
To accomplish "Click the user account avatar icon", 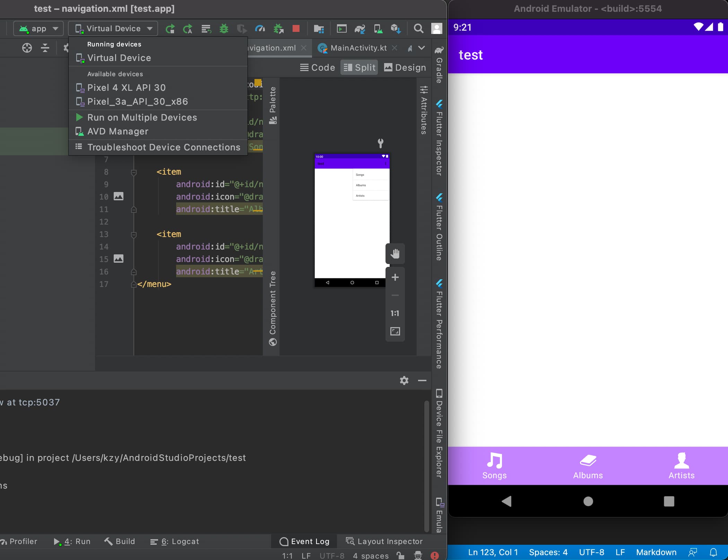I will 436,29.
